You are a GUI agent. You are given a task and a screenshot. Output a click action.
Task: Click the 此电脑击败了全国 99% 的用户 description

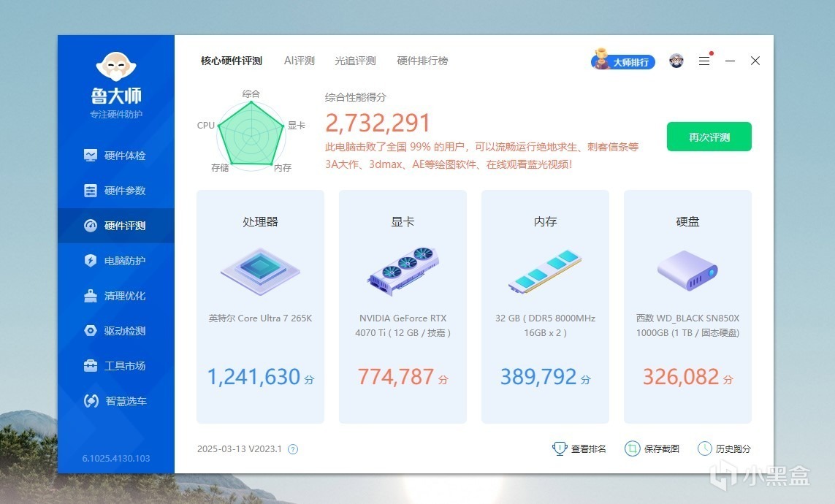click(482, 156)
